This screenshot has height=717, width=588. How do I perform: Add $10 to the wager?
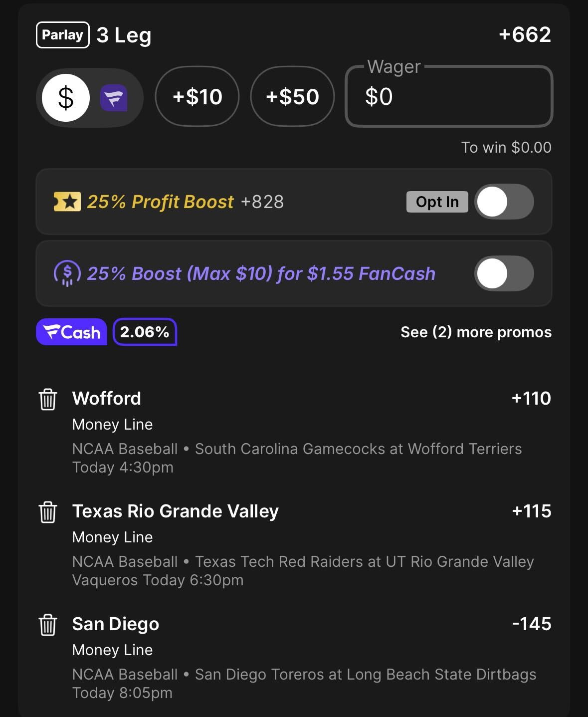197,97
